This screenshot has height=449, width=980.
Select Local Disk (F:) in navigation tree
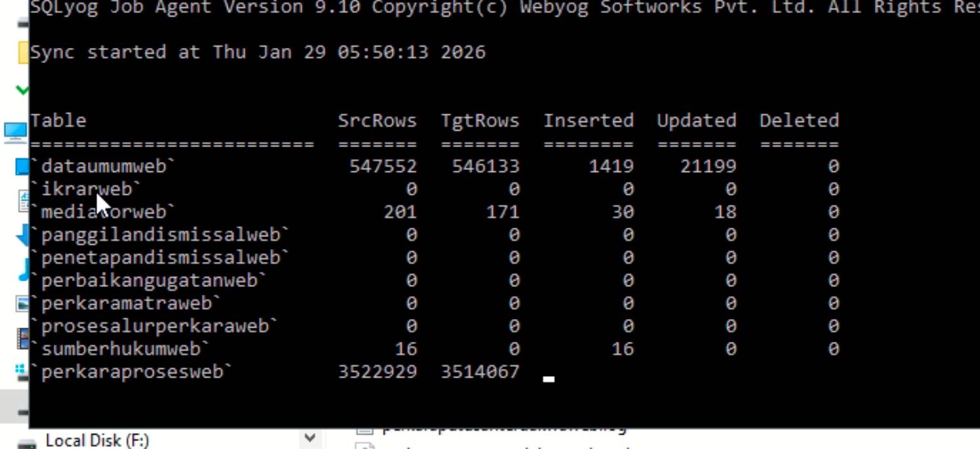pos(97,440)
